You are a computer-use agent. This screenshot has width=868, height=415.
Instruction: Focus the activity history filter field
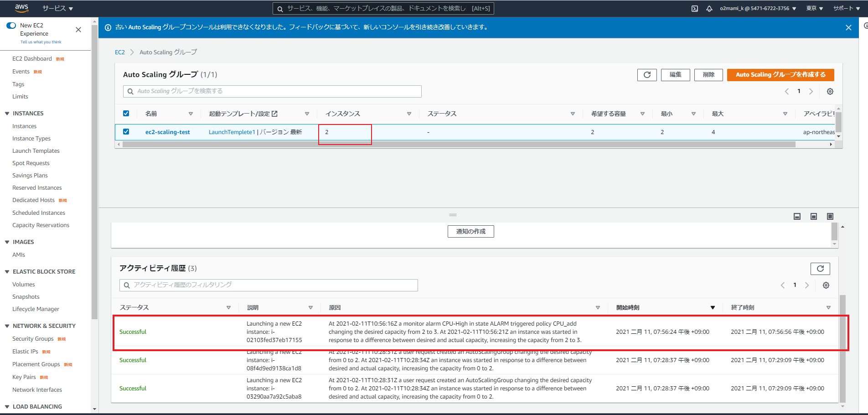(269, 285)
